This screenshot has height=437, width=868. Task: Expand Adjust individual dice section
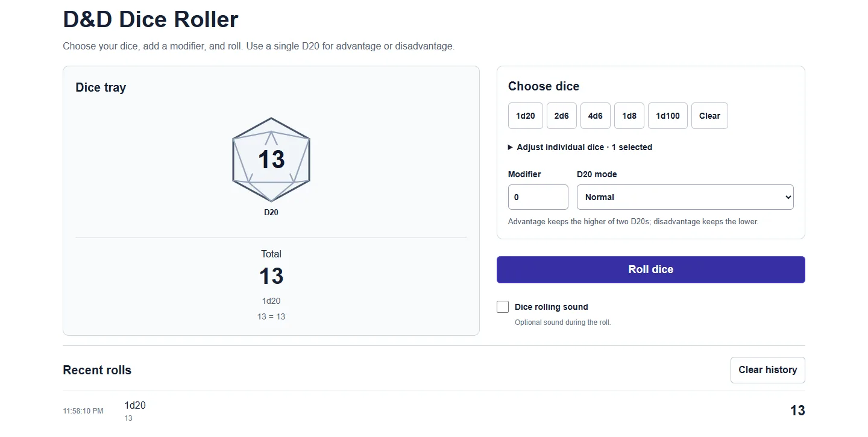point(580,147)
